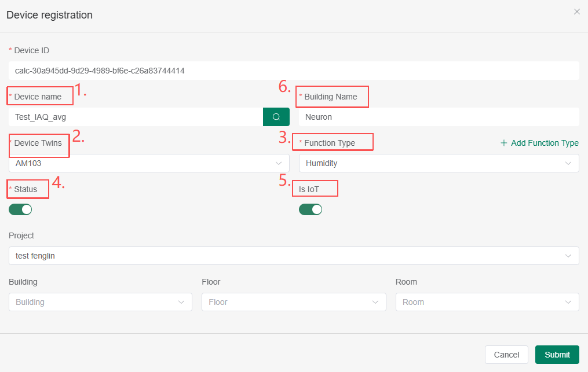Open the Floor selection dropdown

[x=294, y=302]
